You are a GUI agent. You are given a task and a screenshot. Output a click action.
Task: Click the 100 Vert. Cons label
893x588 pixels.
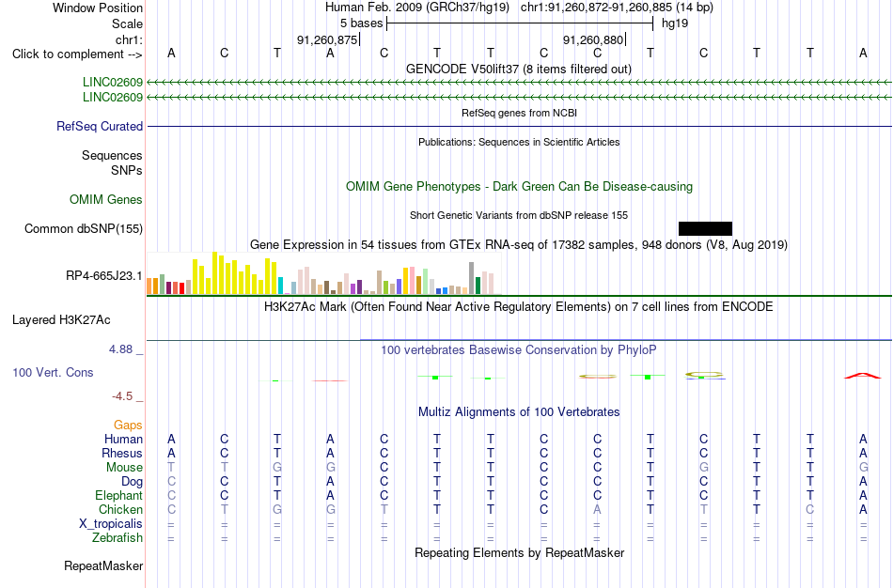[x=53, y=372]
